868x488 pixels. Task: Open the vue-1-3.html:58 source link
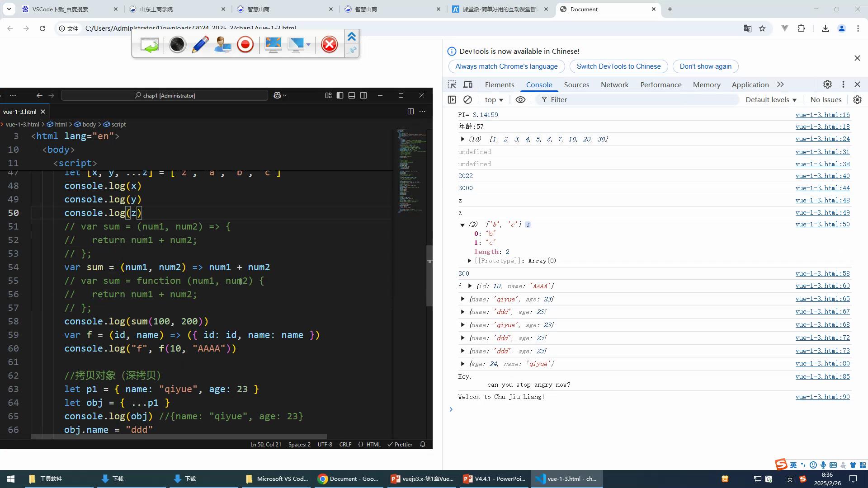tap(822, 273)
